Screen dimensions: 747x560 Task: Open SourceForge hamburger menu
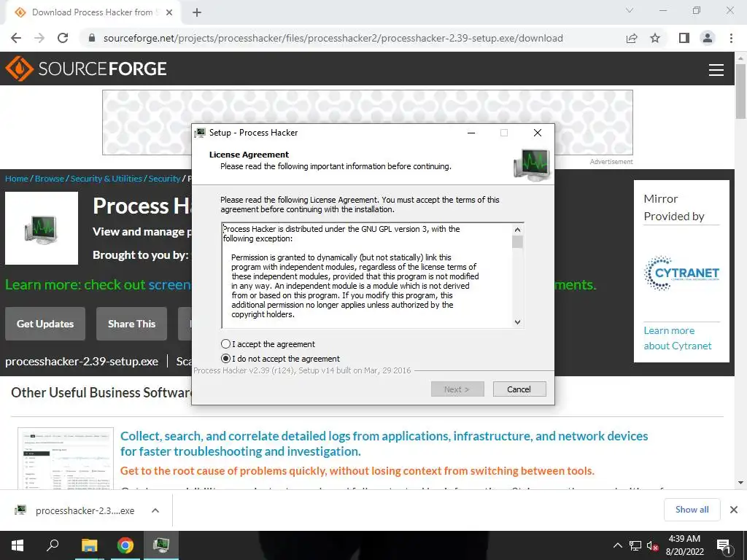(716, 69)
